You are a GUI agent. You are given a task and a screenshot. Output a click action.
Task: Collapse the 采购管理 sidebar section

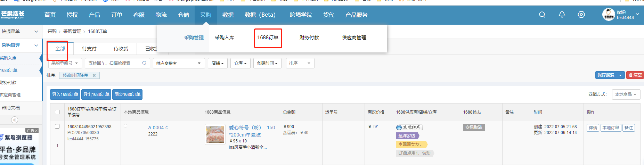[x=21, y=45]
